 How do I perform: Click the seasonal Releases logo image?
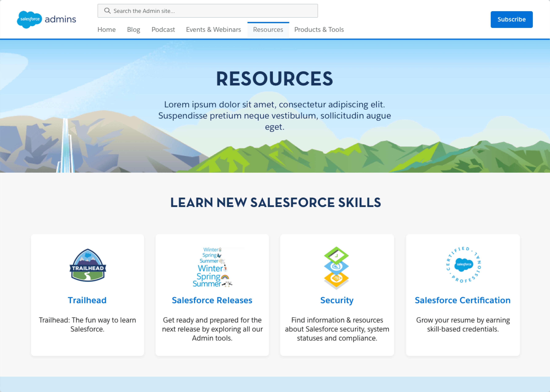212,267
